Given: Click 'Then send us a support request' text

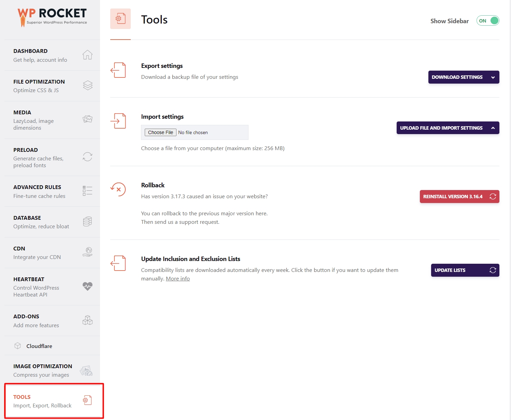Looking at the screenshot, I should (180, 222).
